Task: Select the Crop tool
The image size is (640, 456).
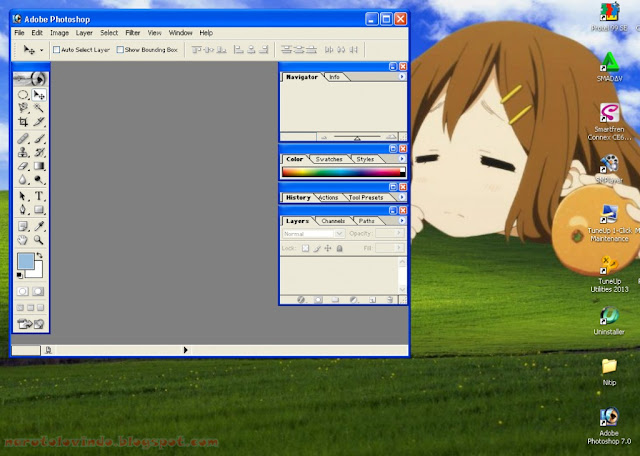Action: [23, 121]
